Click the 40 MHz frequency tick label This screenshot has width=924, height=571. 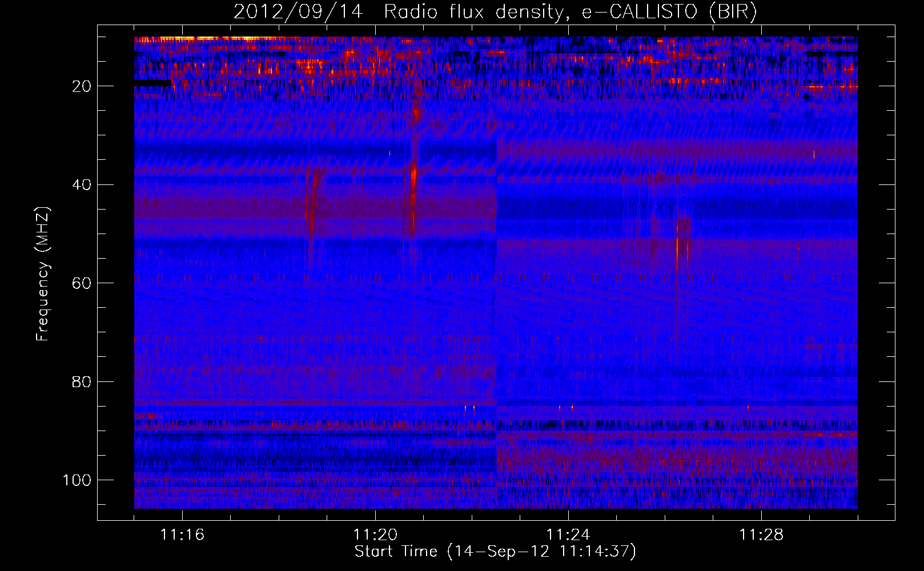coord(82,185)
